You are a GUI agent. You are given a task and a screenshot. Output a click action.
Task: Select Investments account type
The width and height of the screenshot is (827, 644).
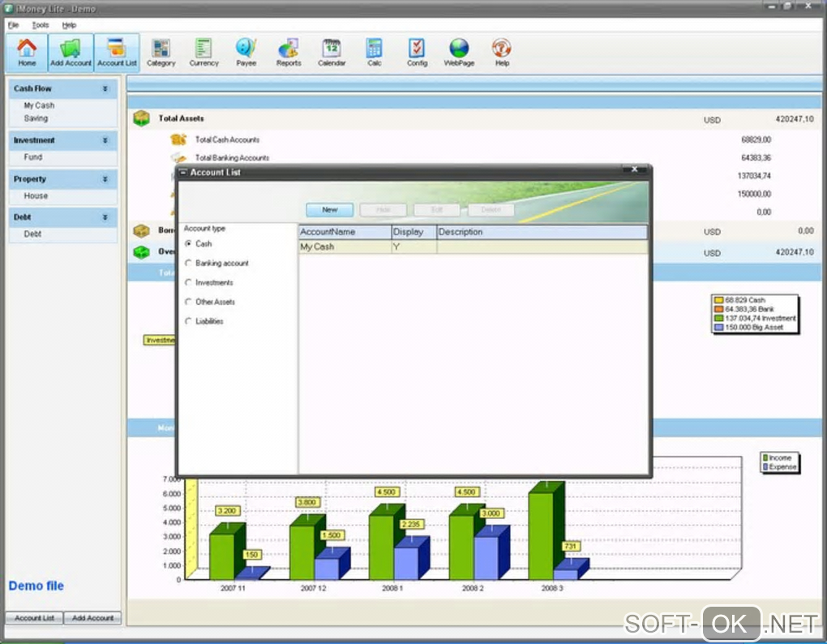pyautogui.click(x=188, y=282)
